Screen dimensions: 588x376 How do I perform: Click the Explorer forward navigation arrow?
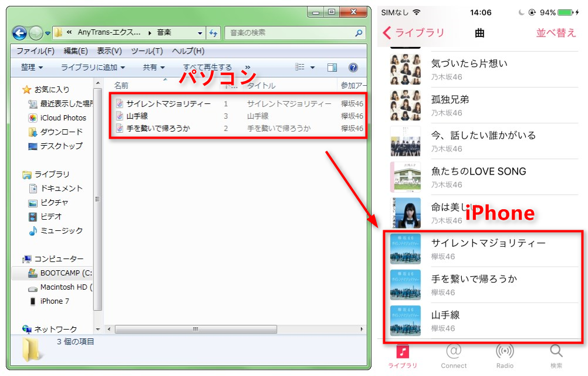click(36, 33)
